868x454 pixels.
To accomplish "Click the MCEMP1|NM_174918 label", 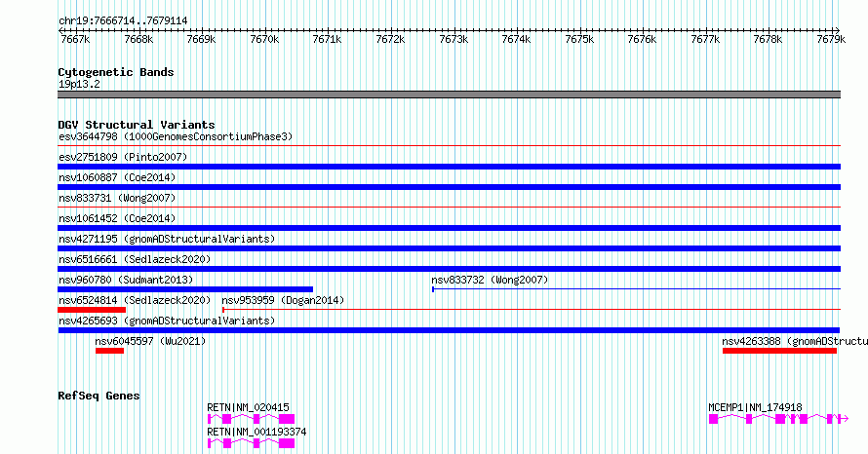I will pos(755,407).
